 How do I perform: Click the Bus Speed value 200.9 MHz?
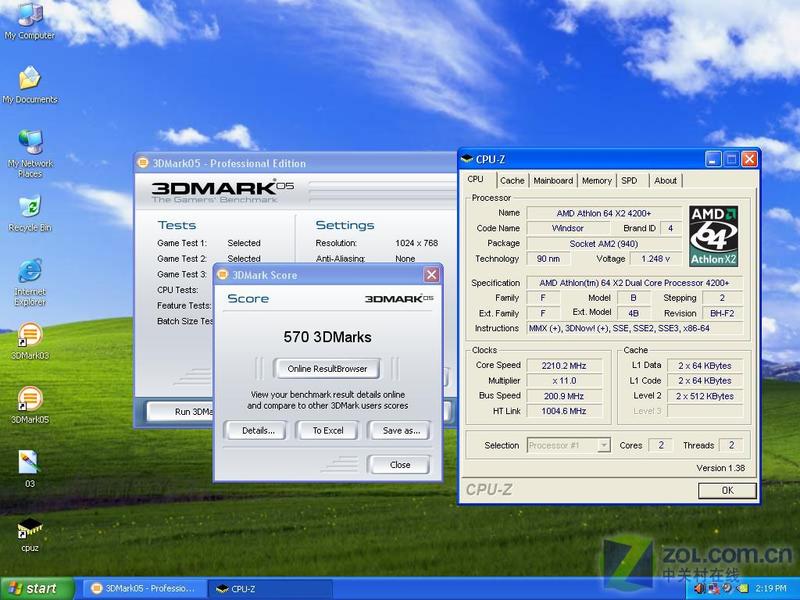point(564,396)
